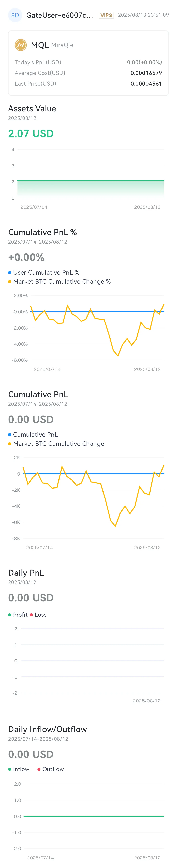Image resolution: width=177 pixels, height=868 pixels.
Task: Toggle blue Cumulative PnL legend series
Action: tap(10, 435)
